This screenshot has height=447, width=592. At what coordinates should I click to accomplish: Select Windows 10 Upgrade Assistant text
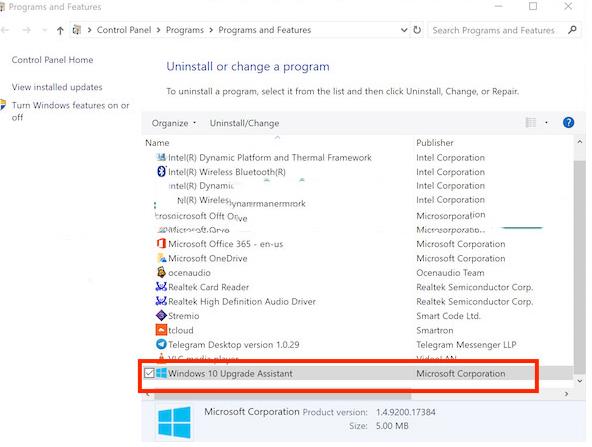[x=230, y=373]
